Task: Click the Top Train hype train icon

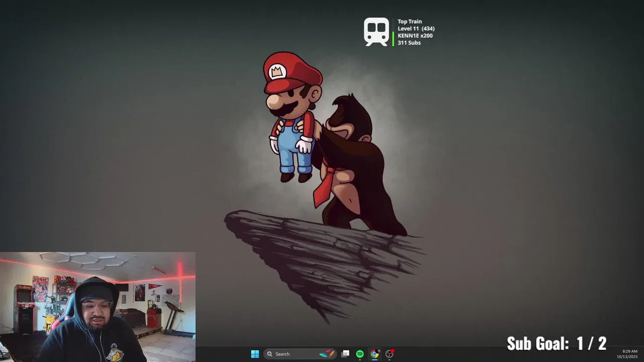Action: (x=377, y=32)
